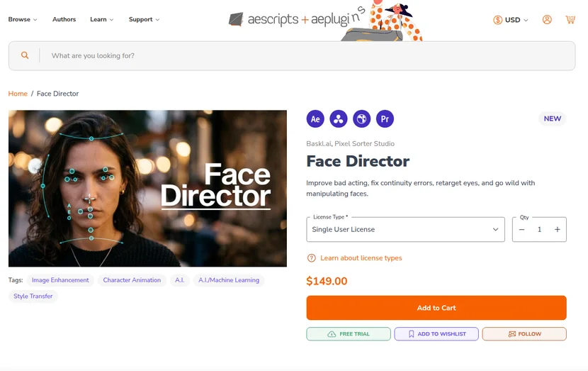Open the shopping cart icon

tap(570, 20)
